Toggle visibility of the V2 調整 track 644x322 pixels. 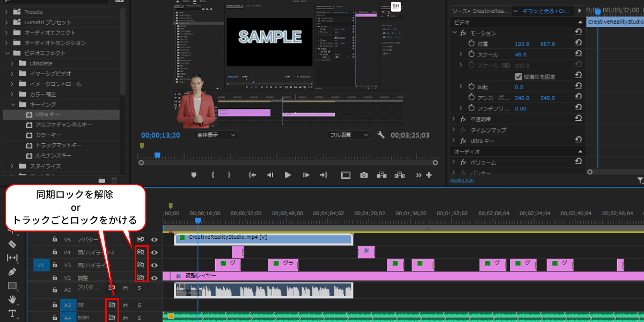(x=155, y=278)
